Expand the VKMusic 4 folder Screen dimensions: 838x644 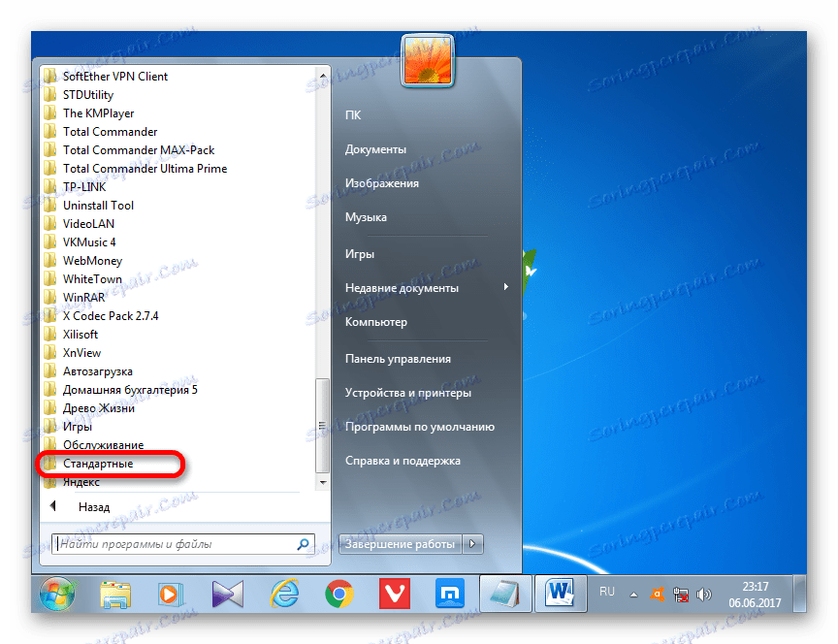click(x=89, y=242)
